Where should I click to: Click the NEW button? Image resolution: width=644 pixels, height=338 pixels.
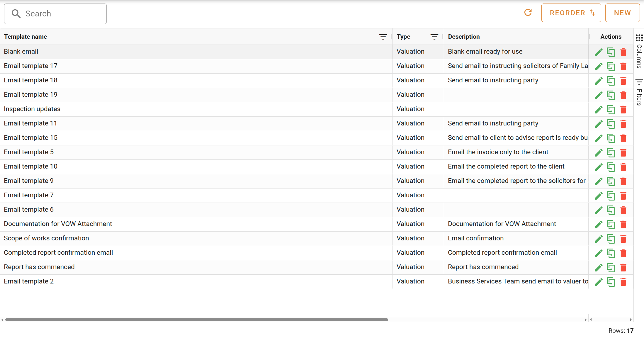tap(622, 13)
